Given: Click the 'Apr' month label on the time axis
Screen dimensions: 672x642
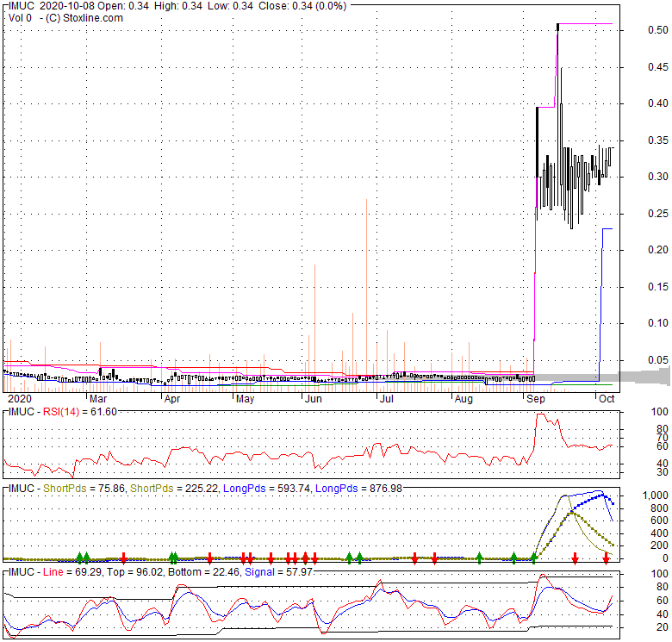Looking at the screenshot, I should tap(172, 399).
